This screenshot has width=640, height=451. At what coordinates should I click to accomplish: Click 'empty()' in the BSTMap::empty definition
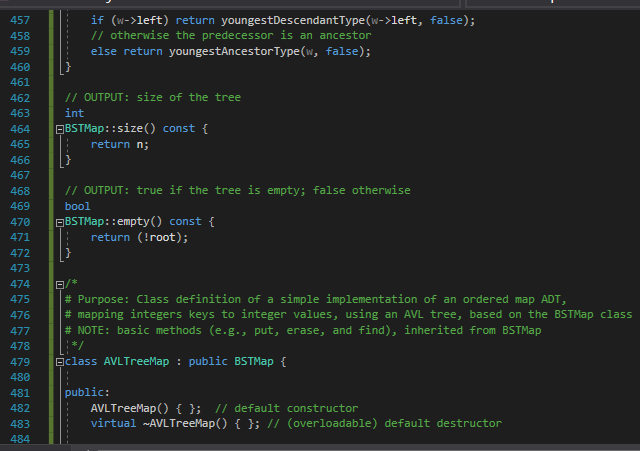(140, 222)
